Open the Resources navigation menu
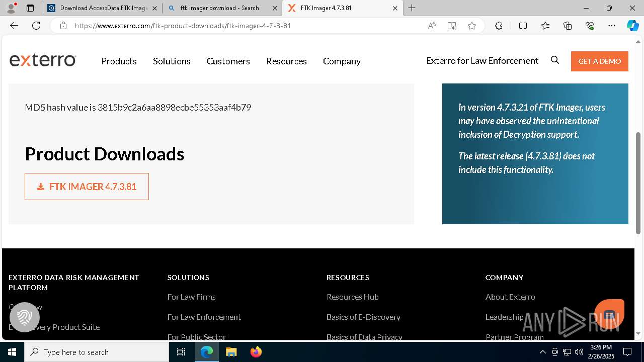Screen dimensions: 644x362 point(286,61)
